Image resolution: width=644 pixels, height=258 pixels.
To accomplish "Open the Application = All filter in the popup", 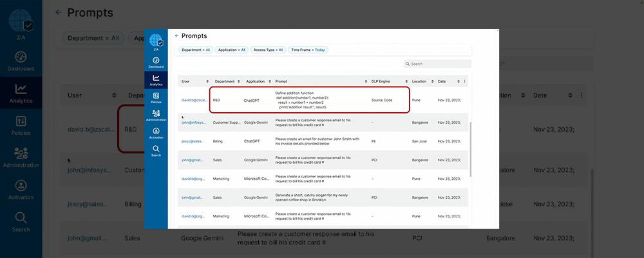I will pyautogui.click(x=232, y=50).
